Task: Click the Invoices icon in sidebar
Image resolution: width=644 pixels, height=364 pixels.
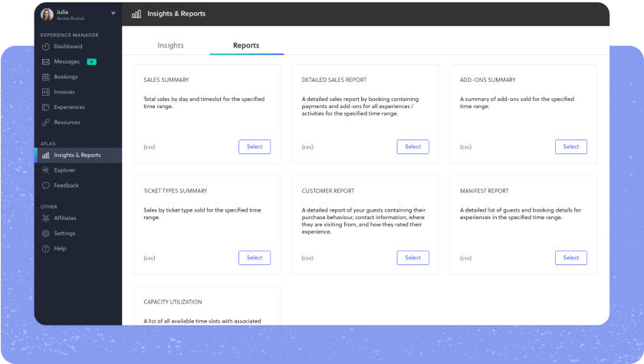Action: click(x=46, y=92)
